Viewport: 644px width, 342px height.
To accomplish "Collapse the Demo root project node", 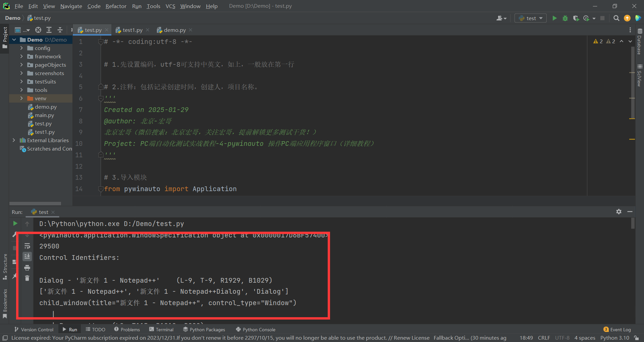I will (x=14, y=40).
